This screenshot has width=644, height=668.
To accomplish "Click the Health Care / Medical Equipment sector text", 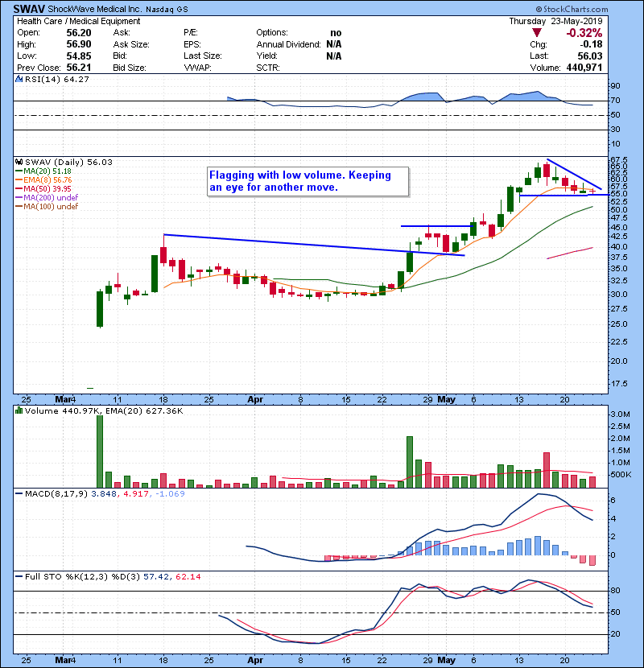I will tap(78, 21).
